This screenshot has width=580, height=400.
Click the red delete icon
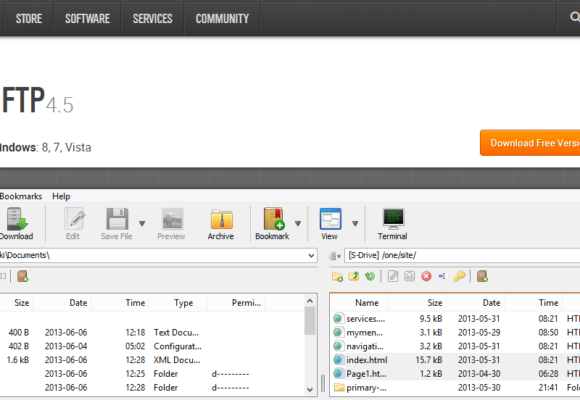coord(426,276)
